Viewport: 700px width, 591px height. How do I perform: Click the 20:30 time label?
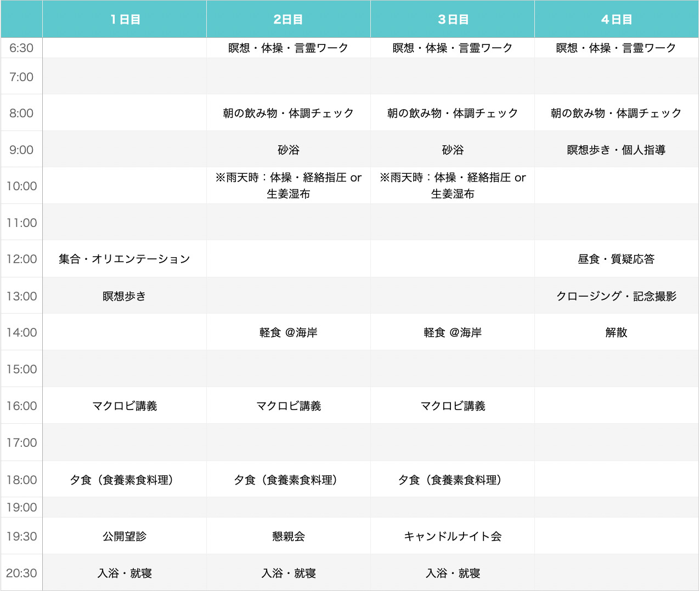[21, 573]
